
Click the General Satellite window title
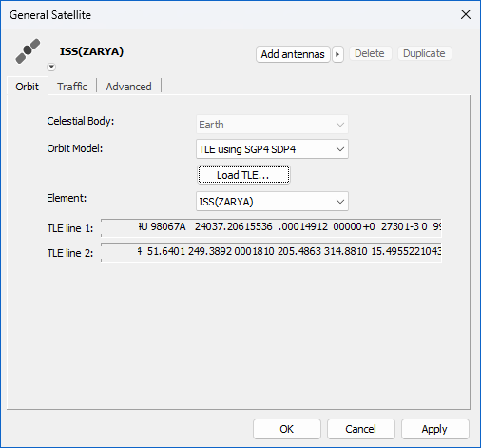click(50, 15)
